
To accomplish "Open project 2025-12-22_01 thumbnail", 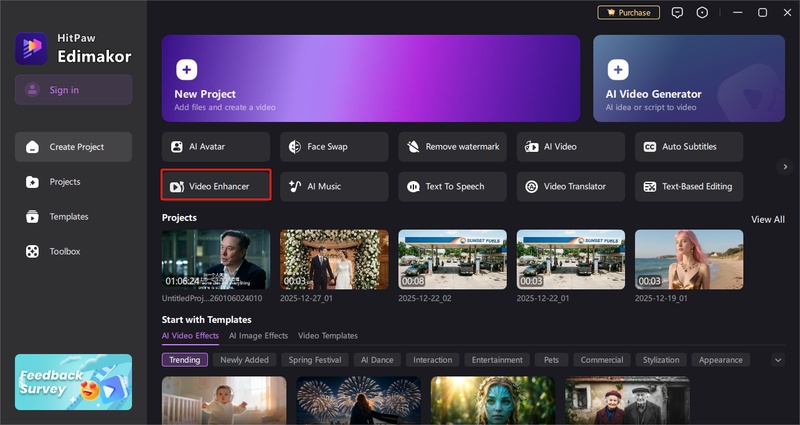I will 571,260.
